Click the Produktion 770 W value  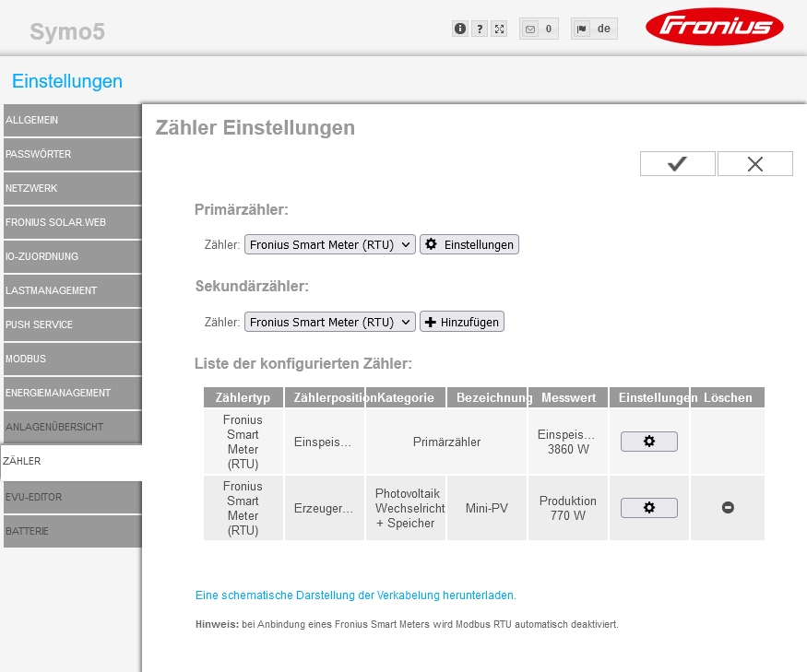[568, 508]
